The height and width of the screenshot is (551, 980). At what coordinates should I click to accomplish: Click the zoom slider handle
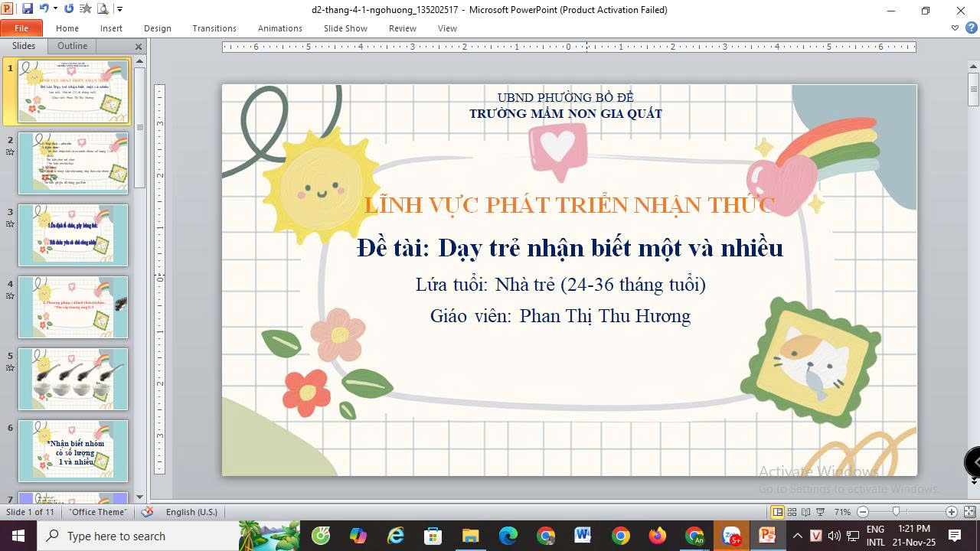(x=897, y=512)
